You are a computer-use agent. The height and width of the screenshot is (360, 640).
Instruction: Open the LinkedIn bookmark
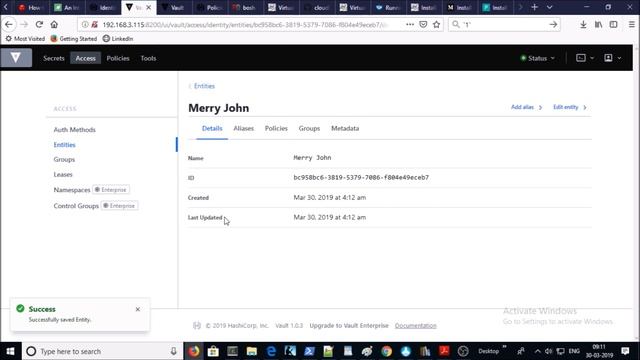[118, 39]
